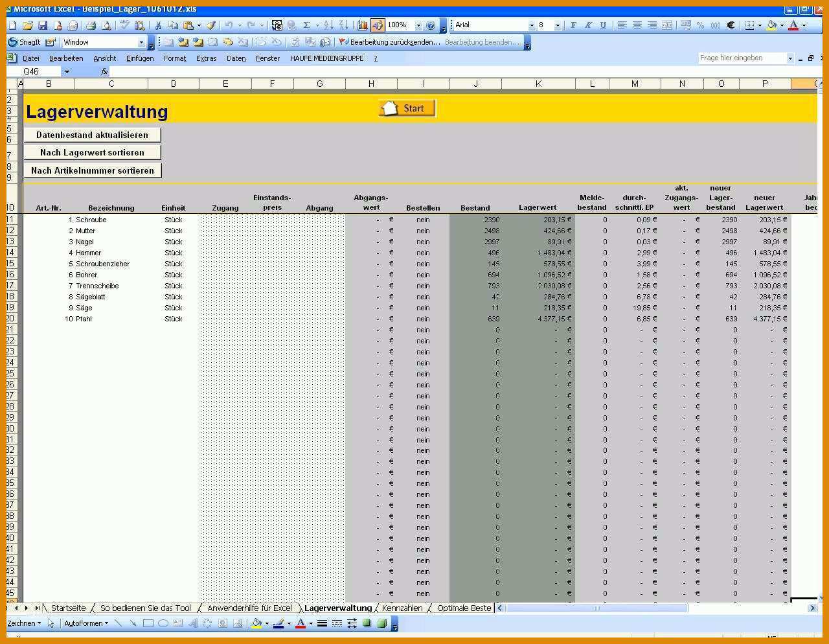Screen dimensions: 829x644
Task: Toggle italic formatting (K button)
Action: pyautogui.click(x=588, y=25)
